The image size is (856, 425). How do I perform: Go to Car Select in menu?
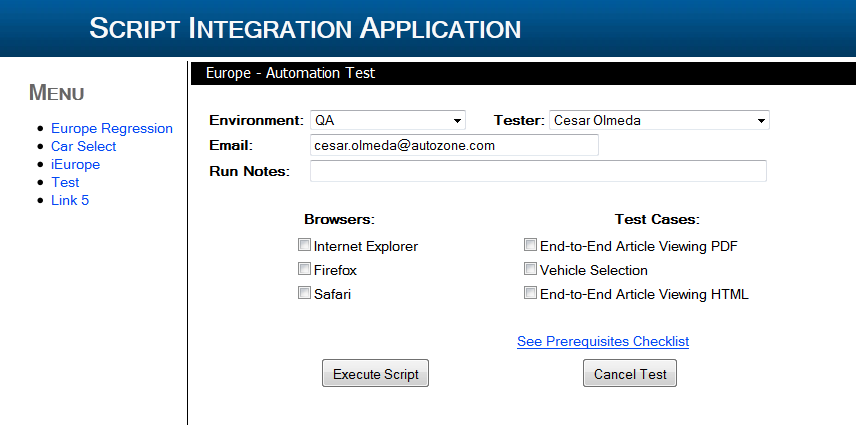point(83,146)
